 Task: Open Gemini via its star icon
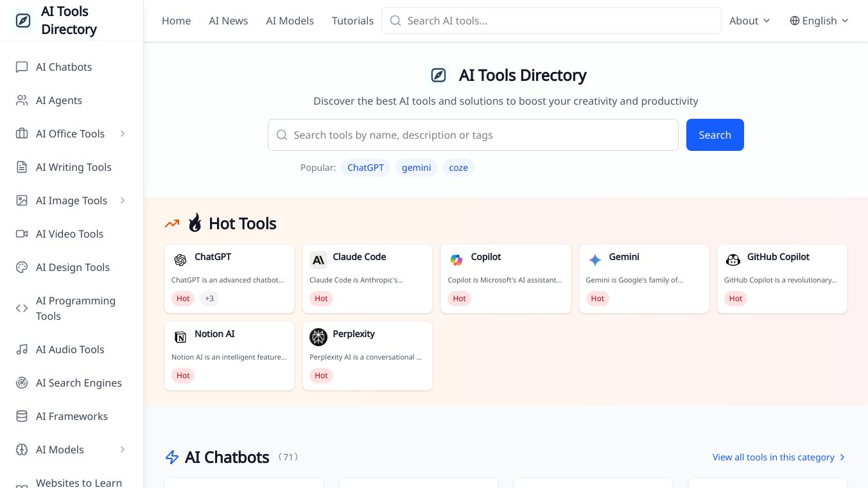pyautogui.click(x=595, y=260)
